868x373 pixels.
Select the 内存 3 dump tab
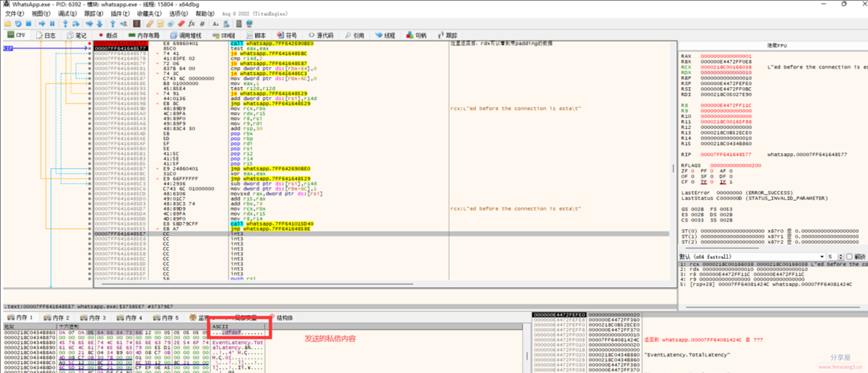[x=93, y=318]
